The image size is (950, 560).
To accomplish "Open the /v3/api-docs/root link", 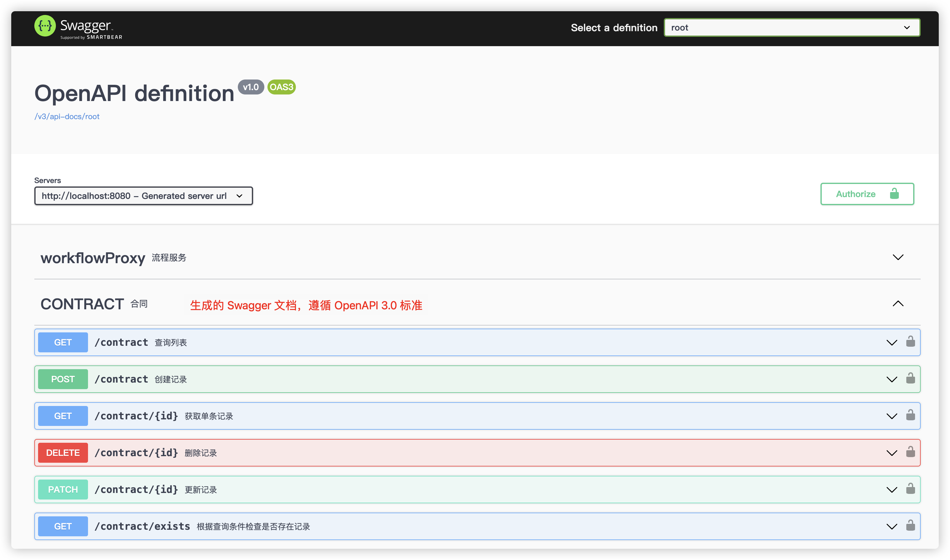I will coord(67,117).
